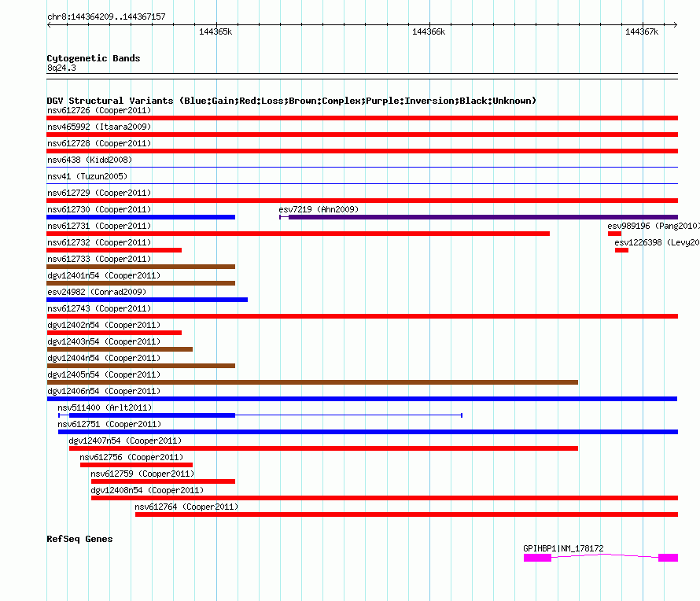
Task: Click the chr8:144364209..144367157 region label
Action: click(106, 17)
